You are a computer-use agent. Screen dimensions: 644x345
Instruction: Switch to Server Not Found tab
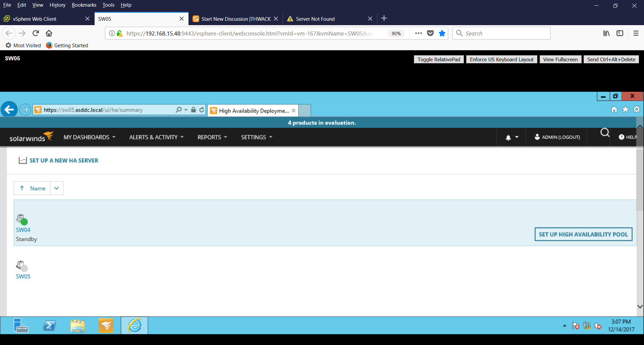coord(330,19)
